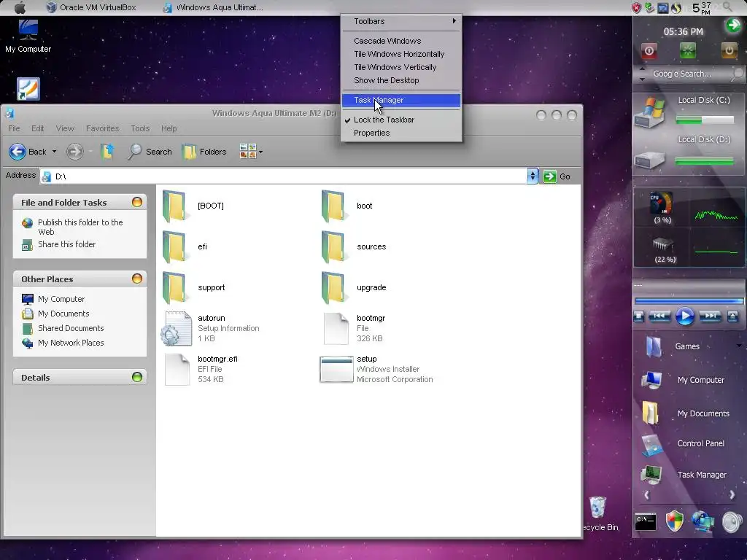Screen dimensions: 747x560
Task: Open My Computer desktop icon
Action: (28, 36)
